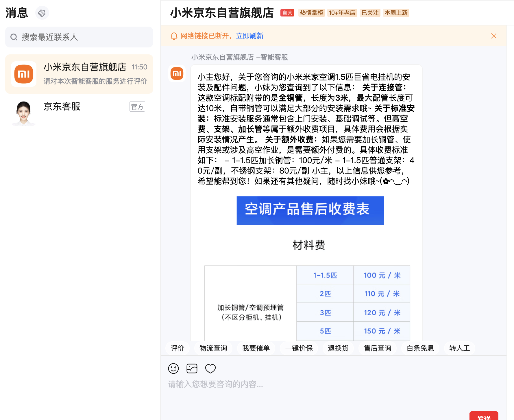Click the 京东客服 avatar photo
The image size is (514, 420).
point(24,113)
